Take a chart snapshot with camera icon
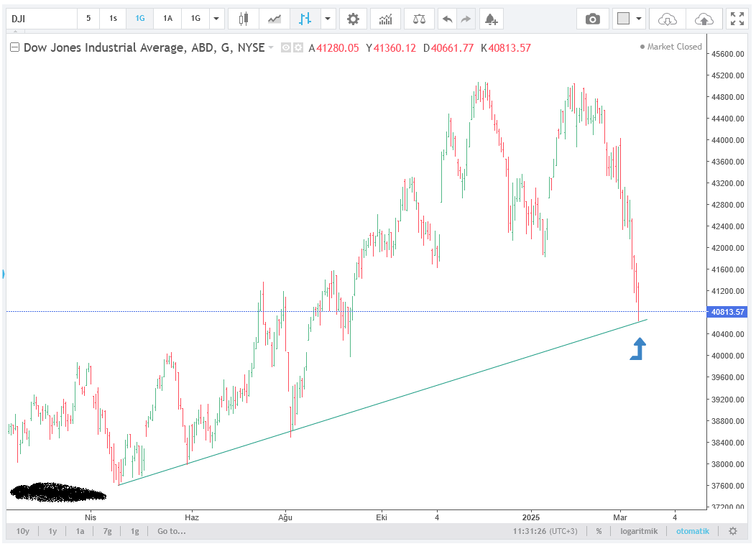 coord(592,19)
